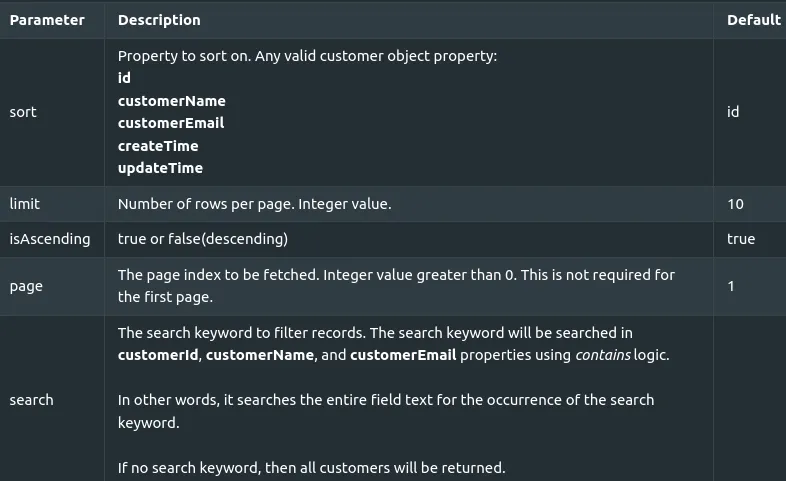The width and height of the screenshot is (786, 481).
Task: Click the default value 1 for page
Action: click(731, 286)
